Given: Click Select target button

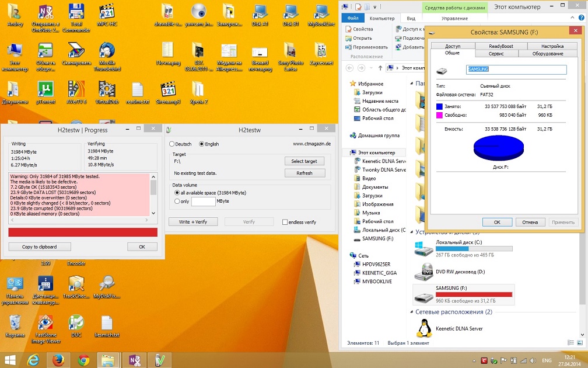Looking at the screenshot, I should [304, 161].
